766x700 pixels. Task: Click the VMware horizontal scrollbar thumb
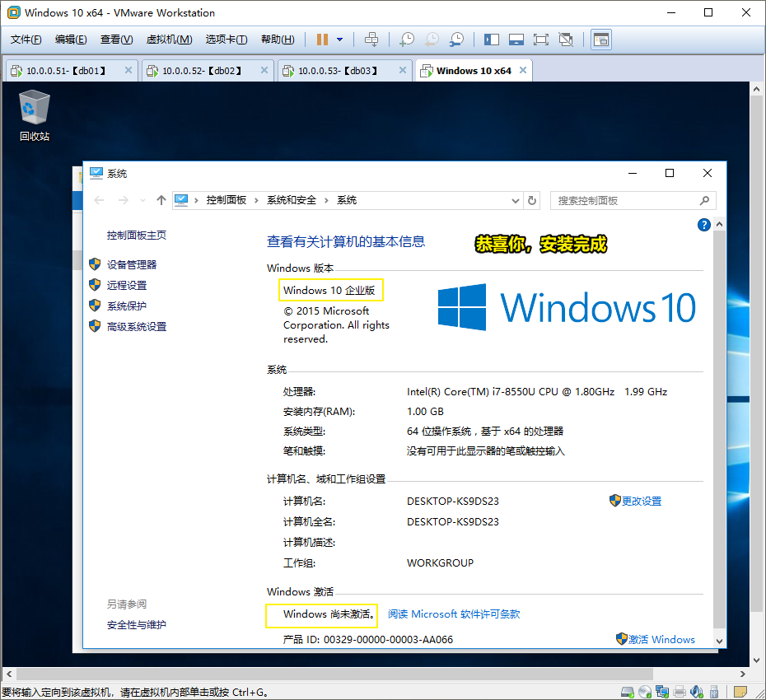pyautogui.click(x=334, y=674)
